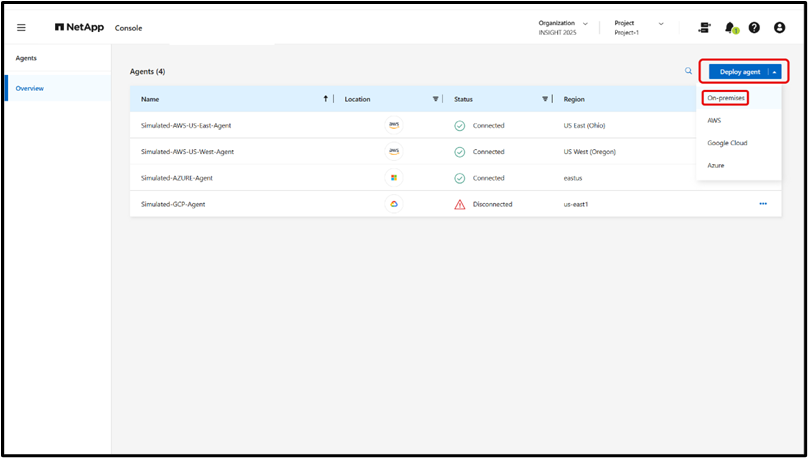Open the notifications bell

point(730,28)
